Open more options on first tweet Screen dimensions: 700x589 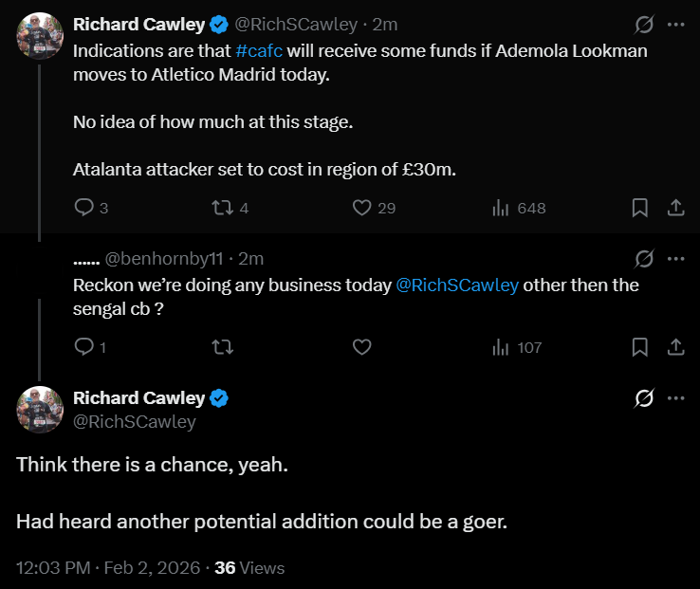pos(676,25)
